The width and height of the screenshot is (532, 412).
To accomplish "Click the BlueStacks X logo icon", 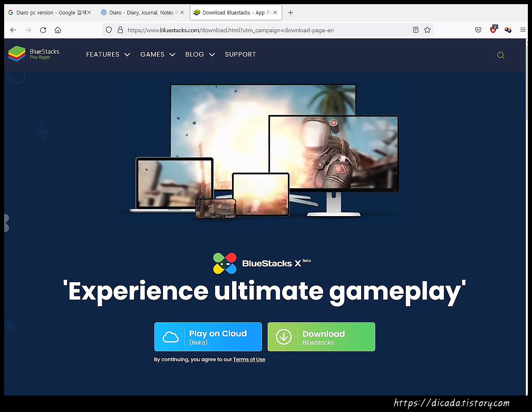I will tap(225, 263).
